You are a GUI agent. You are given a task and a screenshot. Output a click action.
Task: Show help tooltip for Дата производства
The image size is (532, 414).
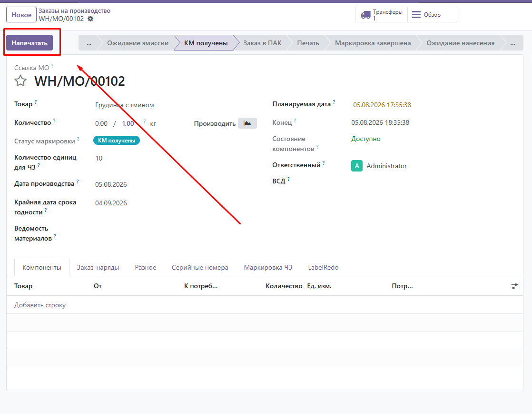[x=78, y=182]
